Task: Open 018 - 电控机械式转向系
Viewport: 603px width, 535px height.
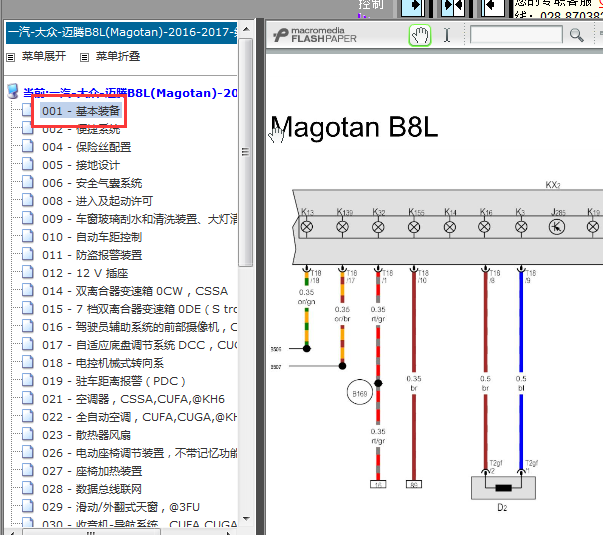Action: click(103, 363)
